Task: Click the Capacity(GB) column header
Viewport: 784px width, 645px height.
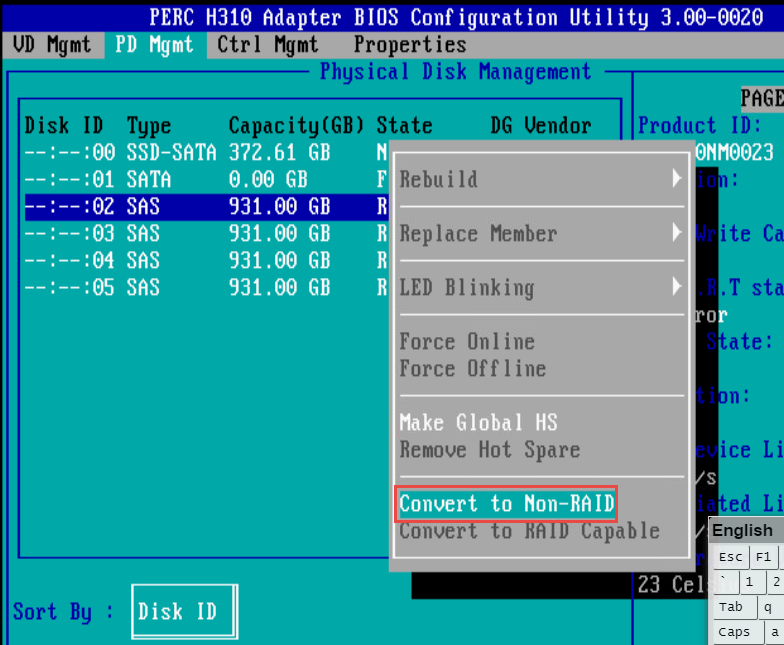Action: 296,126
